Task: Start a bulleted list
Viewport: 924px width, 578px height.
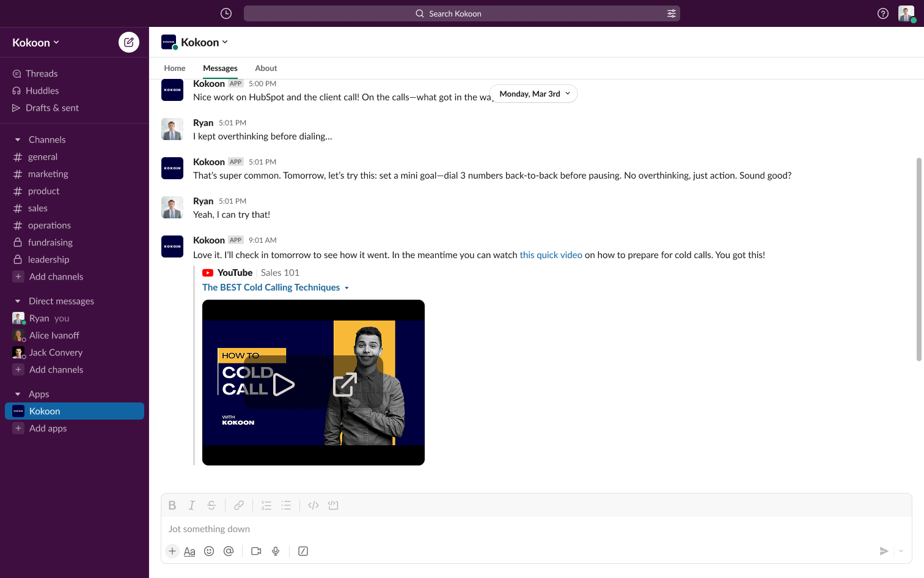Action: [x=286, y=505]
